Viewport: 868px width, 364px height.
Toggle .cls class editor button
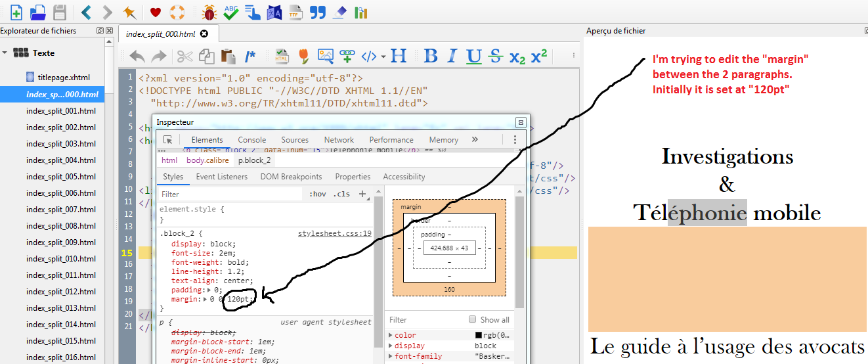[x=341, y=194]
